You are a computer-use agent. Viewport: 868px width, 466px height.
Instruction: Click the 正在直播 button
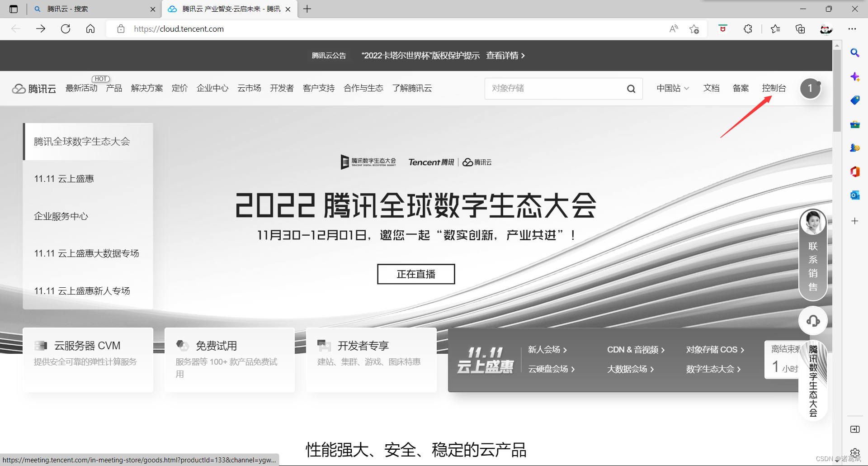pos(416,274)
